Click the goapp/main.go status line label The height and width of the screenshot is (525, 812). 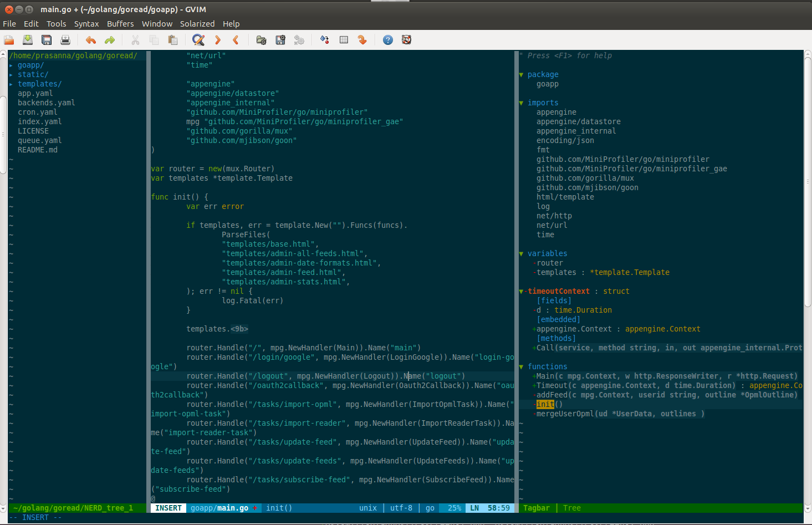tap(219, 508)
